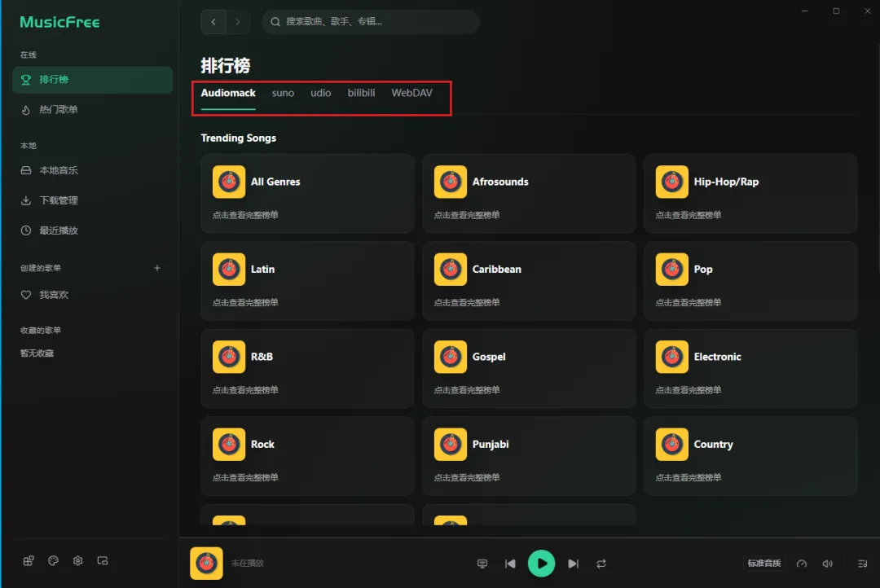Change quality via 标准音质 button
Viewport: 880px width, 588px height.
[763, 564]
